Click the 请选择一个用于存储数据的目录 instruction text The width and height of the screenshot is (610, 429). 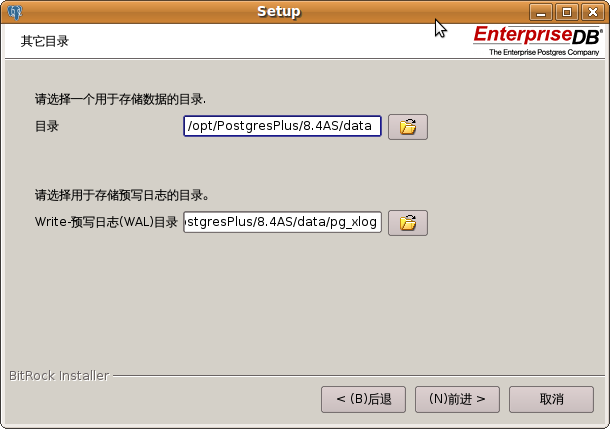coord(120,99)
